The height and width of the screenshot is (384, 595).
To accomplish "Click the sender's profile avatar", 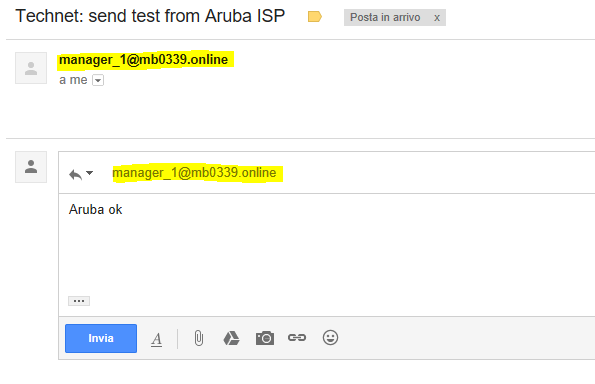I will pos(31,68).
